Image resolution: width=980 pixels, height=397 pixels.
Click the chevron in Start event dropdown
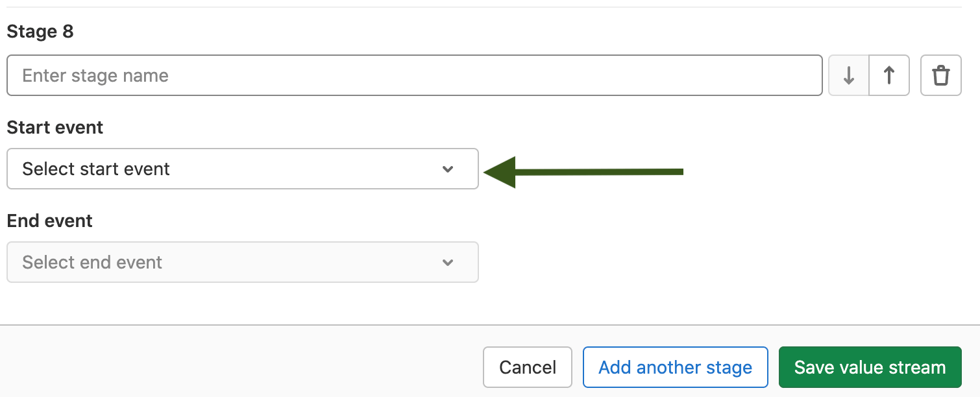(447, 169)
